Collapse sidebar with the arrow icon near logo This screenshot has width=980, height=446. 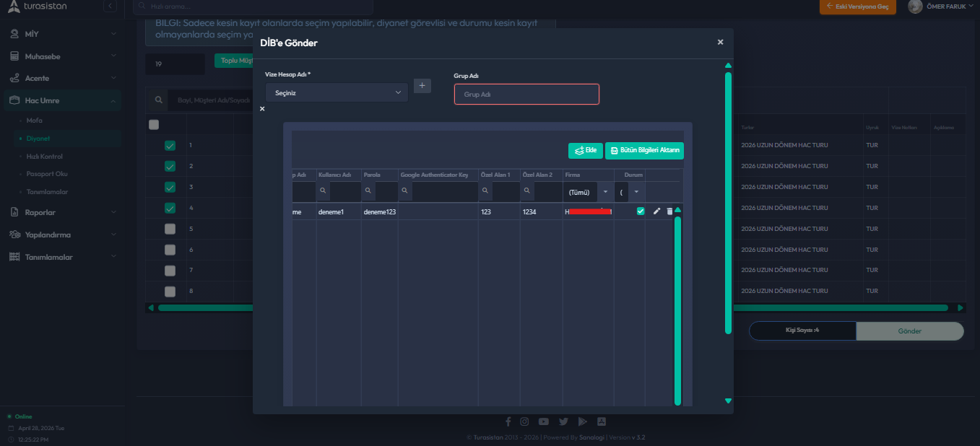click(110, 6)
